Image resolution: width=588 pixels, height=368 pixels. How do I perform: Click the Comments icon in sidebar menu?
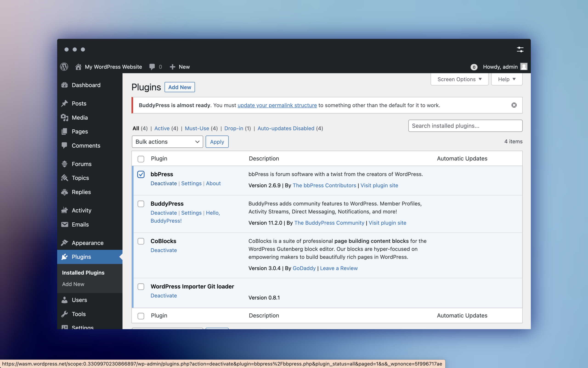65,146
